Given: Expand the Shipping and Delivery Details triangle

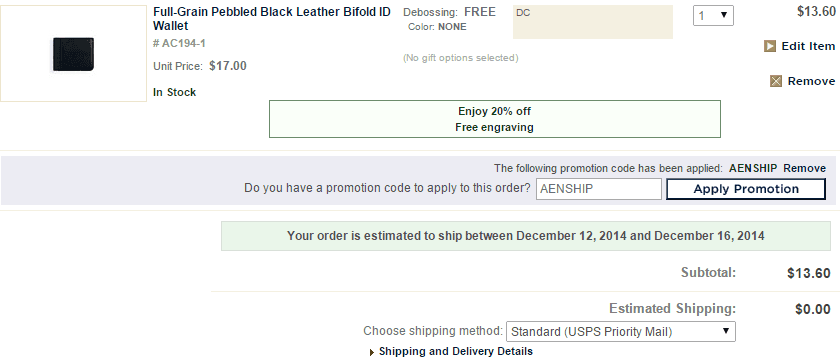Looking at the screenshot, I should point(372,352).
